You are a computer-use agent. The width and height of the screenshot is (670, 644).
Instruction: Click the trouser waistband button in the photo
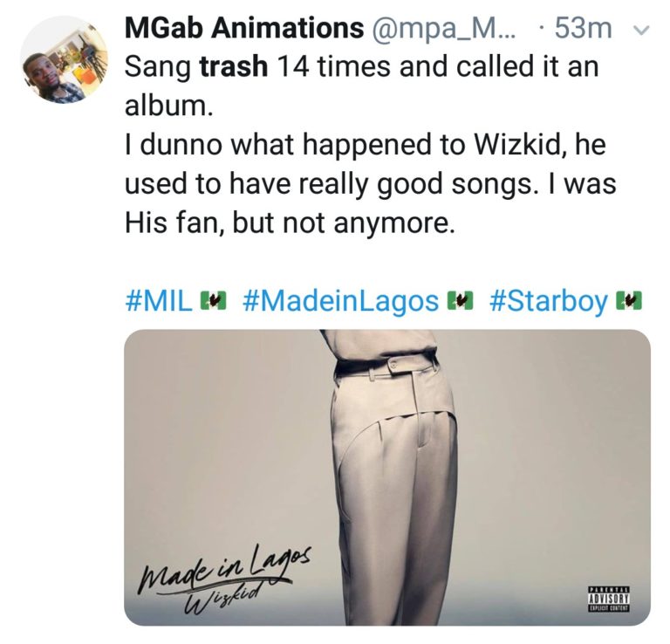(393, 364)
